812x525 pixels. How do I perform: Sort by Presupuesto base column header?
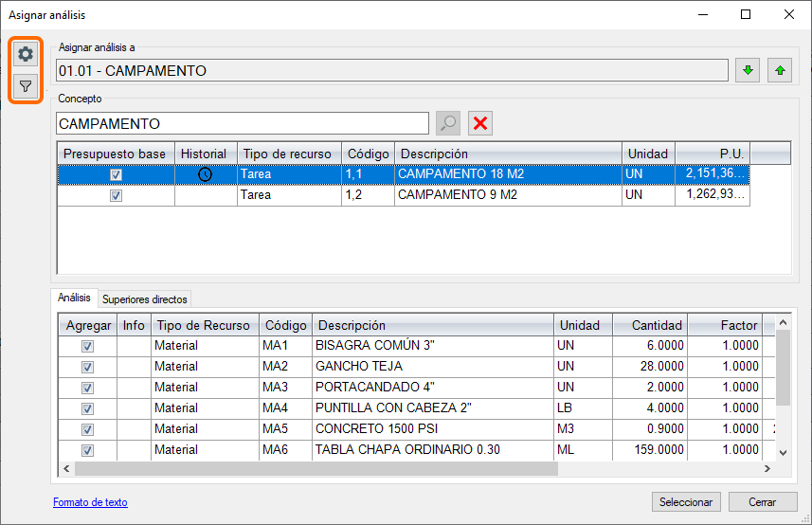tap(116, 154)
